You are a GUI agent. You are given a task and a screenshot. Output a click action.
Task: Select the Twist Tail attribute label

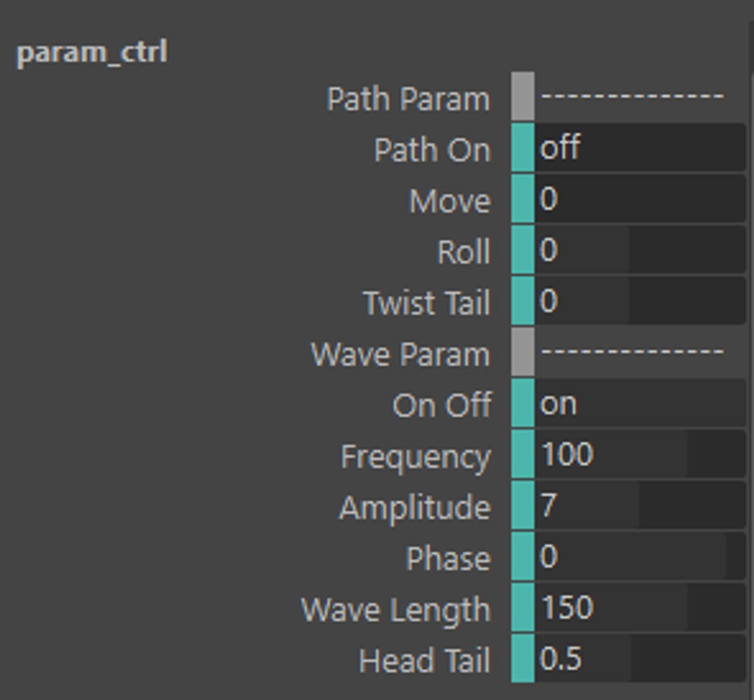click(x=426, y=303)
